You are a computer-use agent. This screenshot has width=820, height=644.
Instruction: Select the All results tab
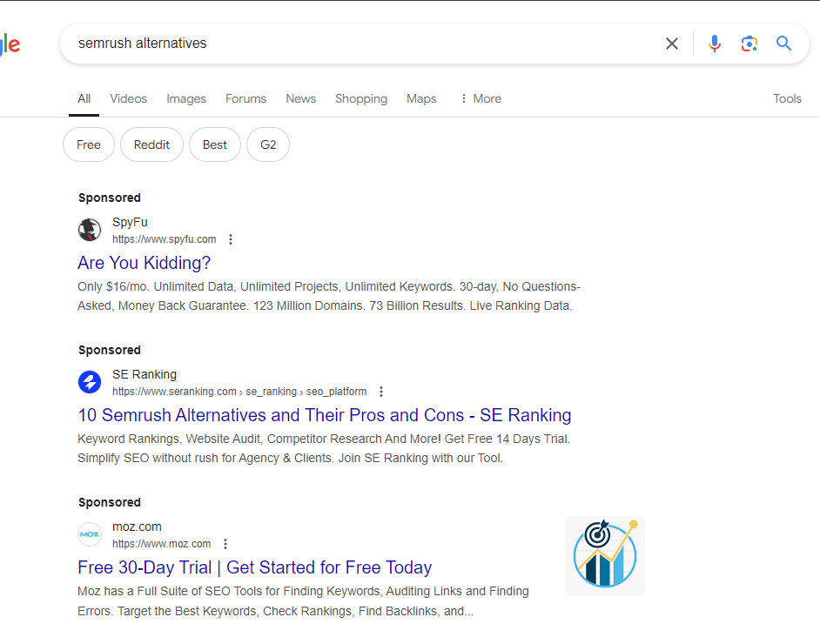(84, 99)
